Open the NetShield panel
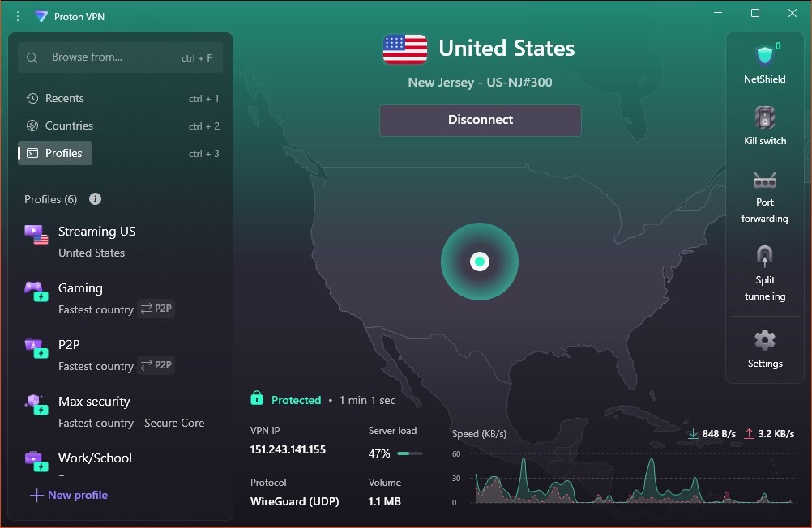The image size is (812, 528). [x=764, y=62]
